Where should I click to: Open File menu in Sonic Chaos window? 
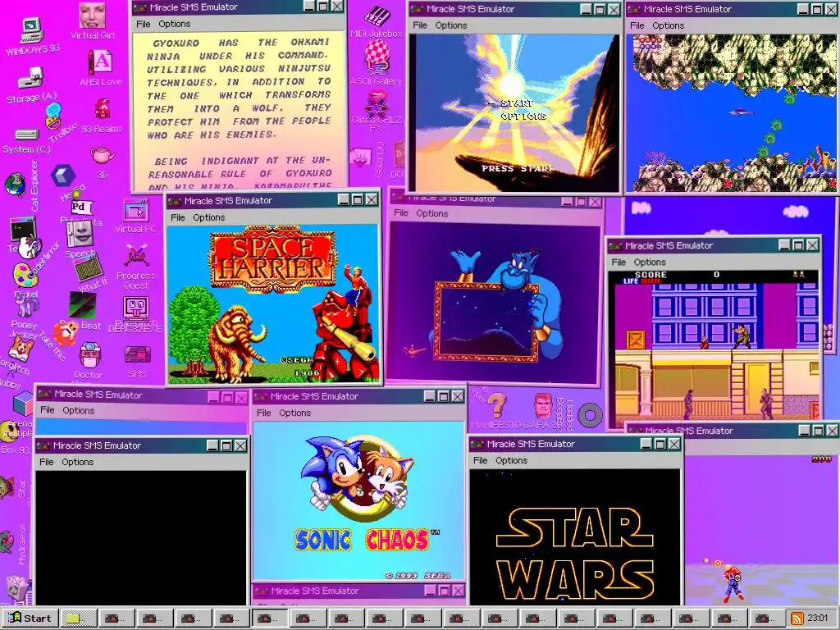(x=263, y=413)
